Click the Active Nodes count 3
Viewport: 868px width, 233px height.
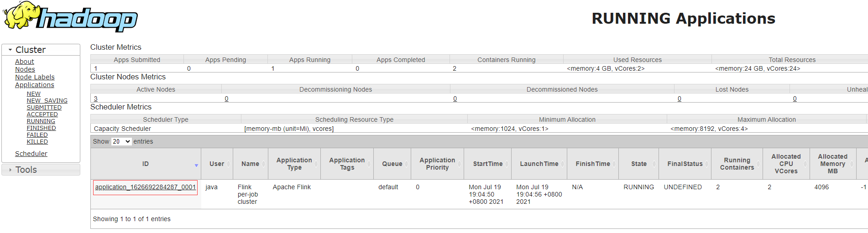click(x=96, y=98)
